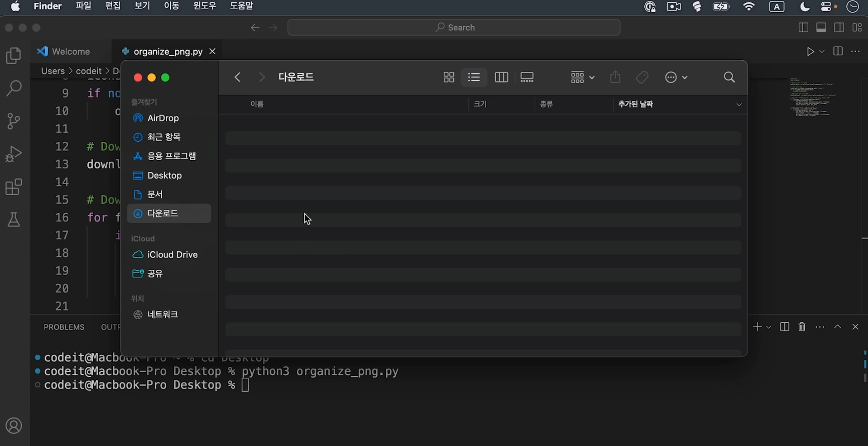Open the run options dropdown next to play

pyautogui.click(x=822, y=52)
